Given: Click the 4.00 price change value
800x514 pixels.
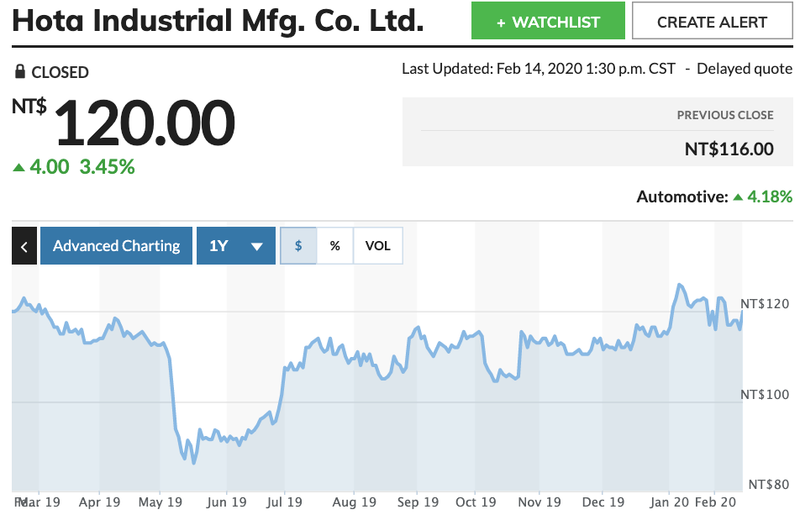Looking at the screenshot, I should (49, 167).
